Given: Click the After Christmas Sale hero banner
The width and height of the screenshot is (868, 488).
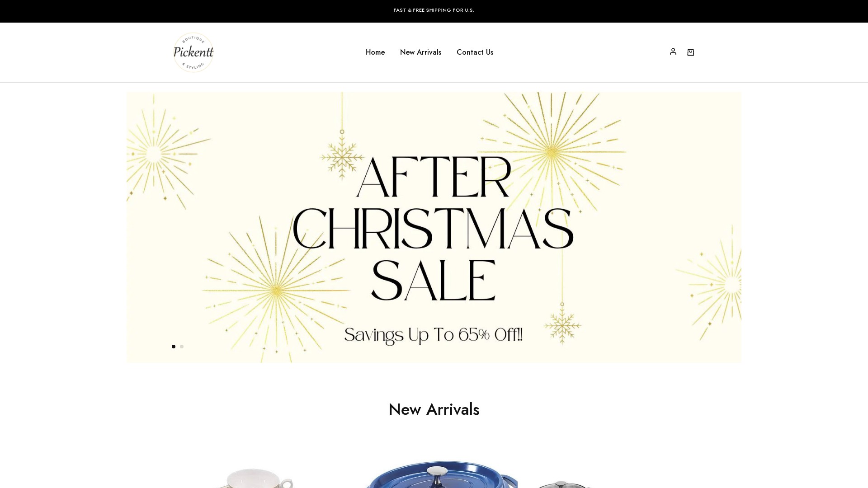Looking at the screenshot, I should [434, 227].
